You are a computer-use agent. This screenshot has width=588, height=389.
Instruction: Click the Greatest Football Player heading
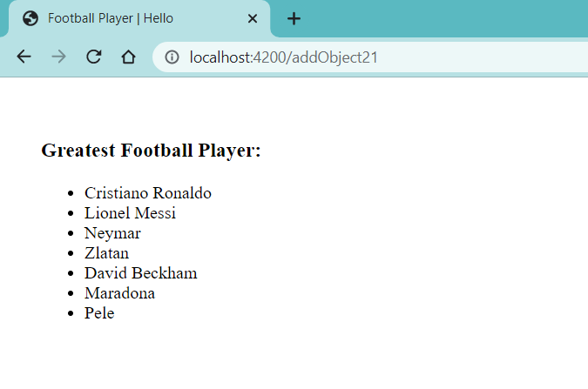pos(151,151)
